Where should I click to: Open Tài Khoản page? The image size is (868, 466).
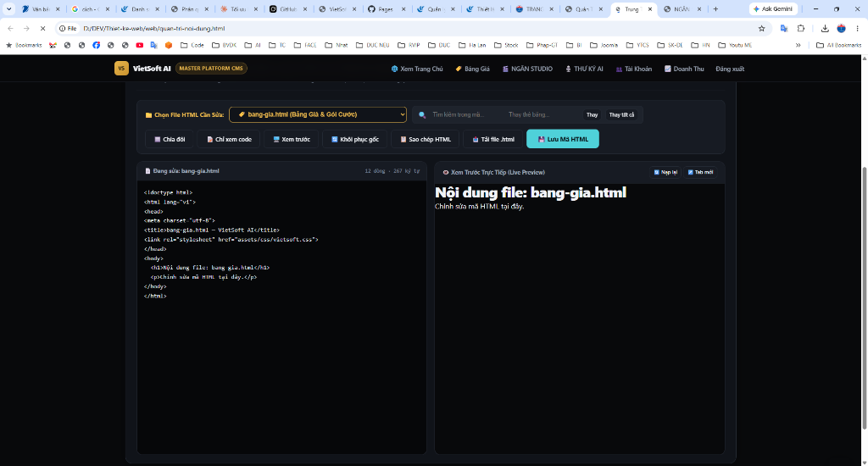[634, 69]
